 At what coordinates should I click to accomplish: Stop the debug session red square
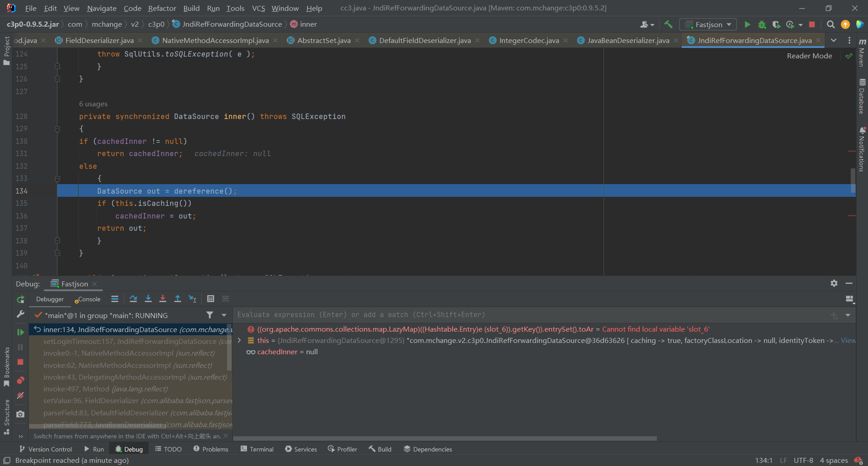point(20,362)
